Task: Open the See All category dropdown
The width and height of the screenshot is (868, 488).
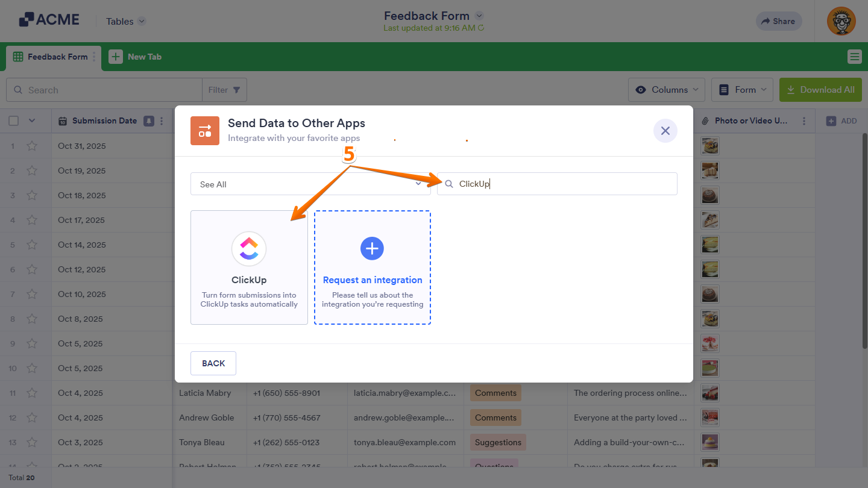Action: [x=310, y=184]
